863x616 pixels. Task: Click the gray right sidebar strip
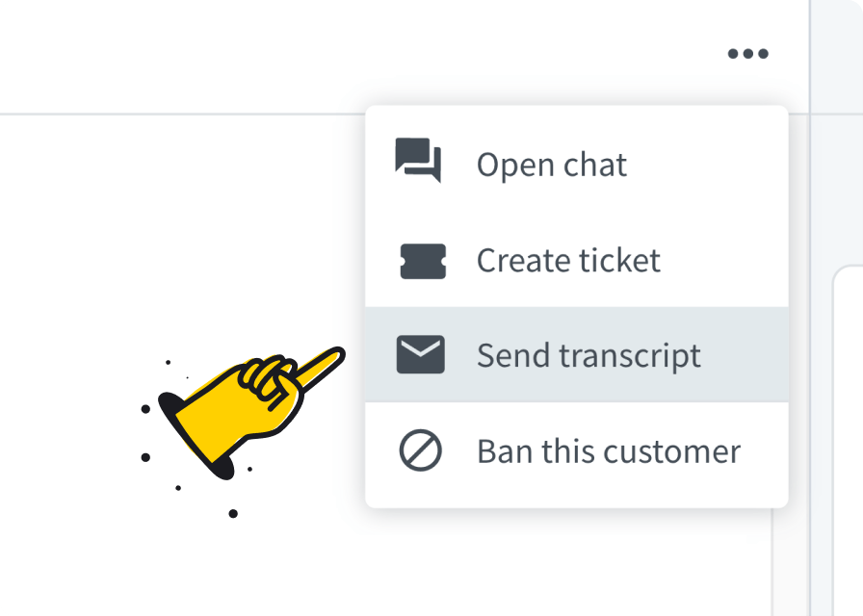838,144
